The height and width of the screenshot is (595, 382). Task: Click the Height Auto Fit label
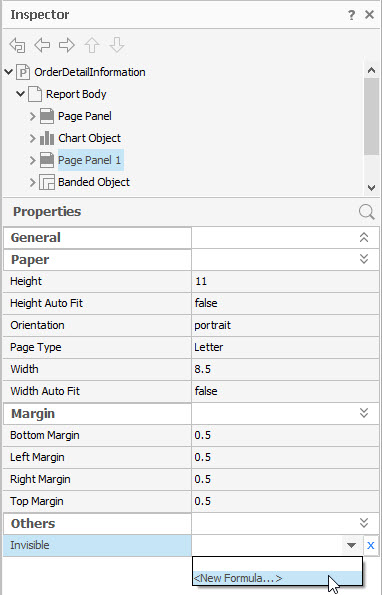pos(46,303)
